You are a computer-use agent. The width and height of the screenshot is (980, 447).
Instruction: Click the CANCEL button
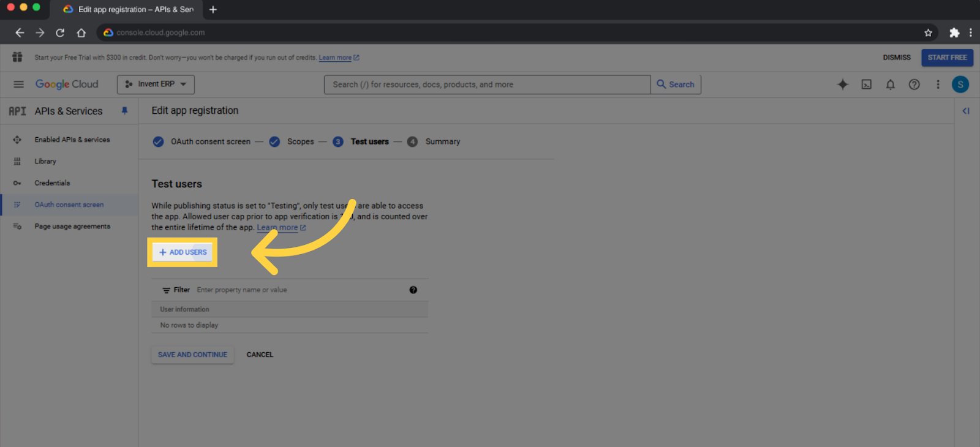pyautogui.click(x=260, y=355)
